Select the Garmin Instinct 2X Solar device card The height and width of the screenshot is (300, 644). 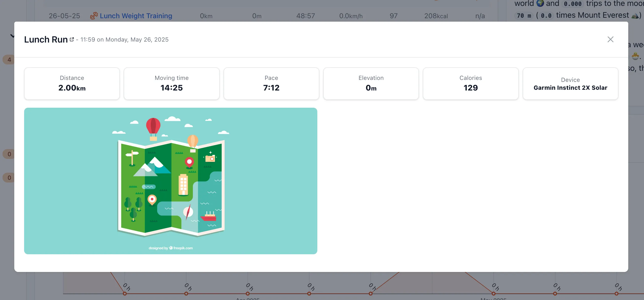pos(570,84)
